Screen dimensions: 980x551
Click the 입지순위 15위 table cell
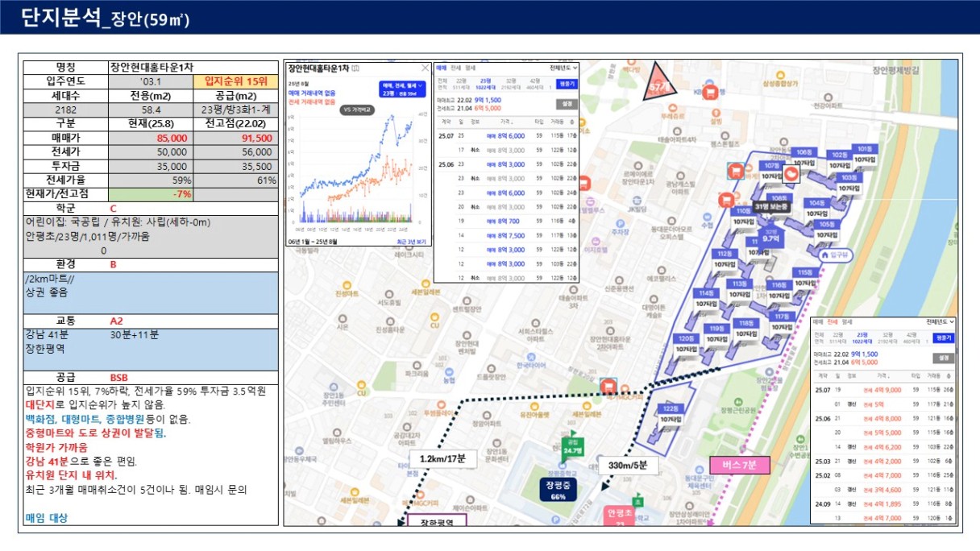tap(235, 81)
